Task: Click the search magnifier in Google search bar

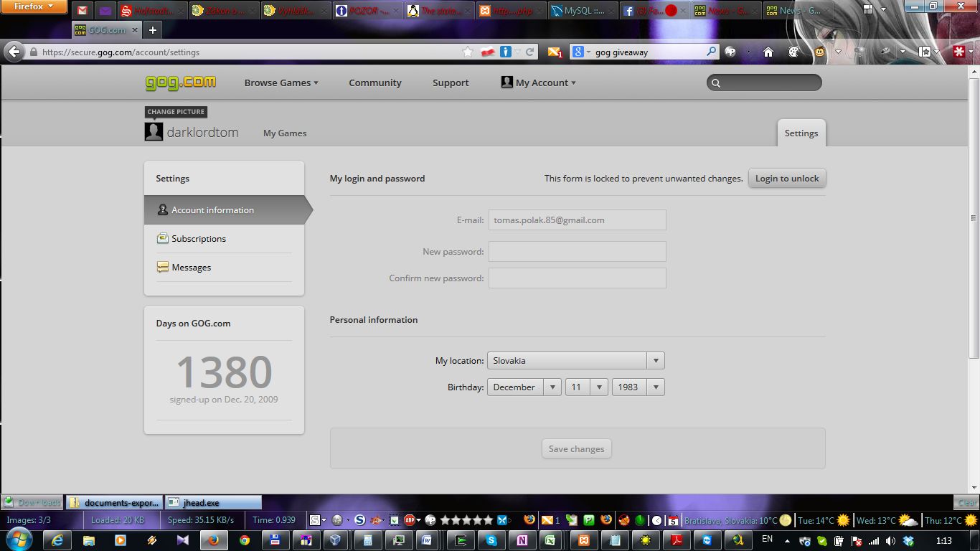Action: click(711, 52)
